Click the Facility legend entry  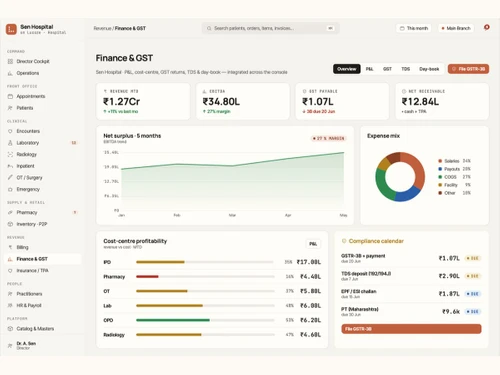pyautogui.click(x=454, y=185)
